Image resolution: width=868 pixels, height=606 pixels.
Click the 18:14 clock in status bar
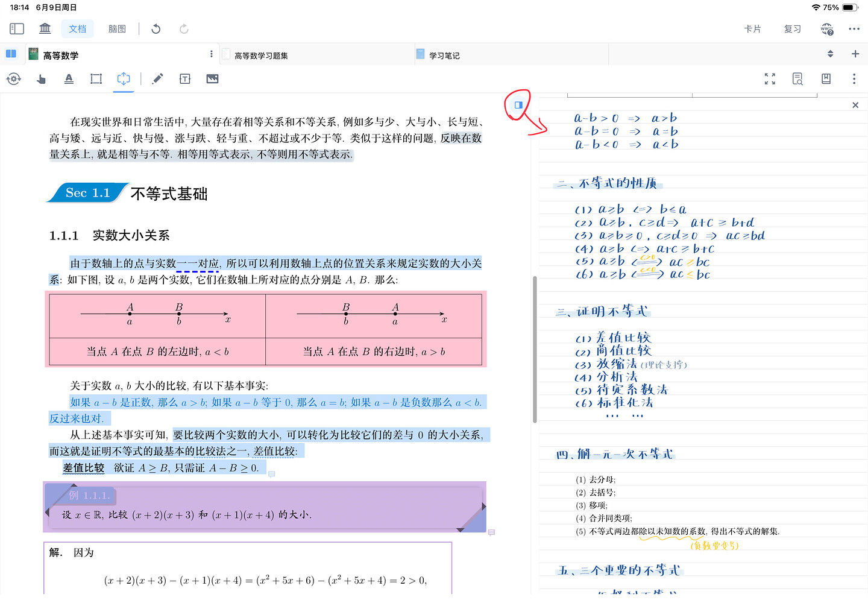click(x=19, y=7)
